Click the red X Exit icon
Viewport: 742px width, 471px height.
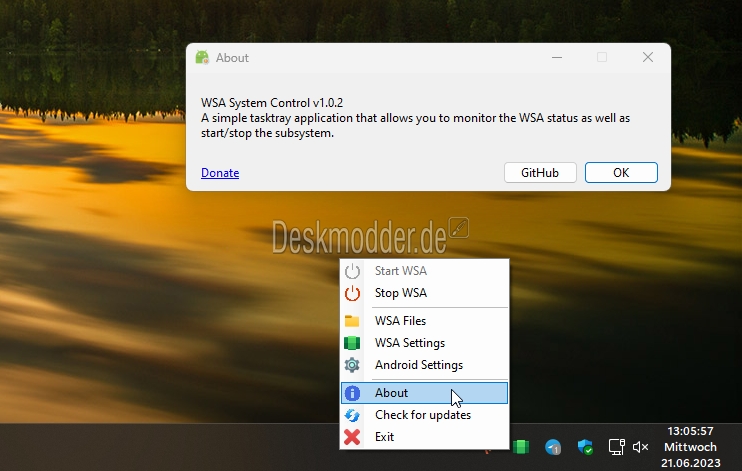(x=352, y=437)
